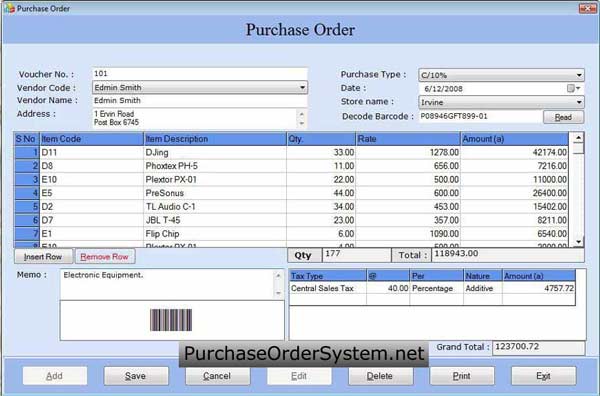The image size is (600, 396).
Task: Click the barcode image below memo
Action: point(171,320)
